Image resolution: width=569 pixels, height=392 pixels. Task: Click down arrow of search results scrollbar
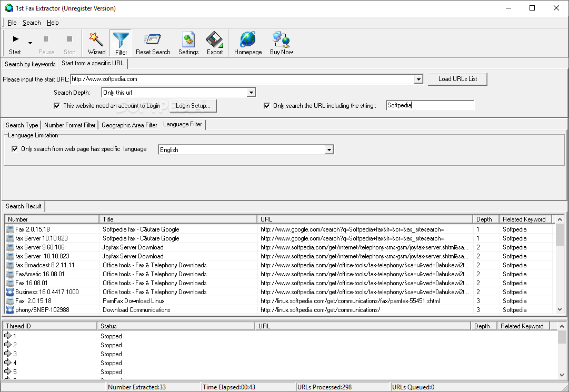pyautogui.click(x=560, y=309)
